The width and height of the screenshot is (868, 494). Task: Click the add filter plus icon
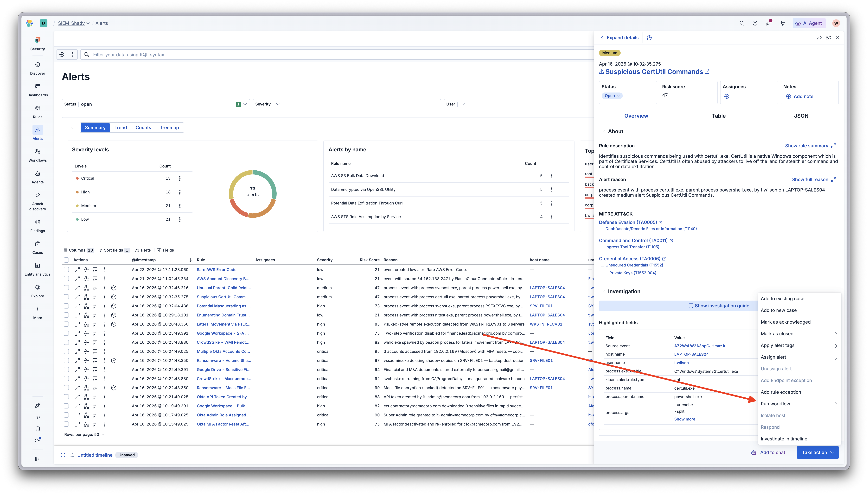(62, 54)
